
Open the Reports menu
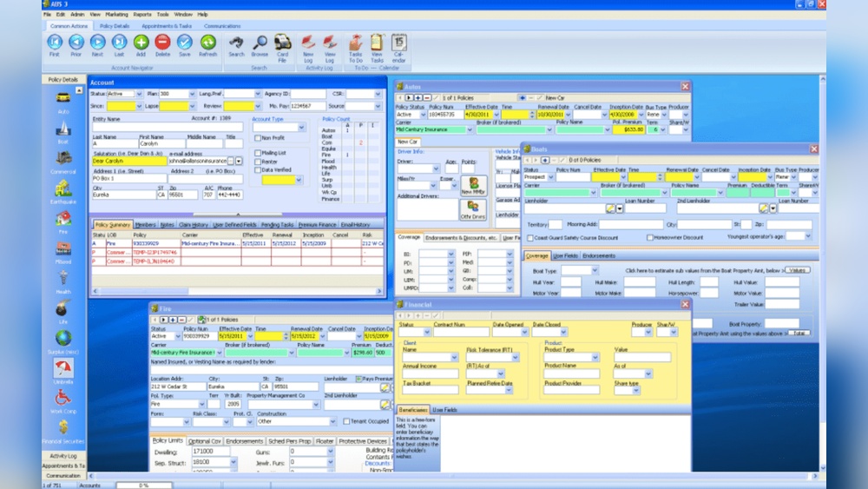click(x=142, y=15)
